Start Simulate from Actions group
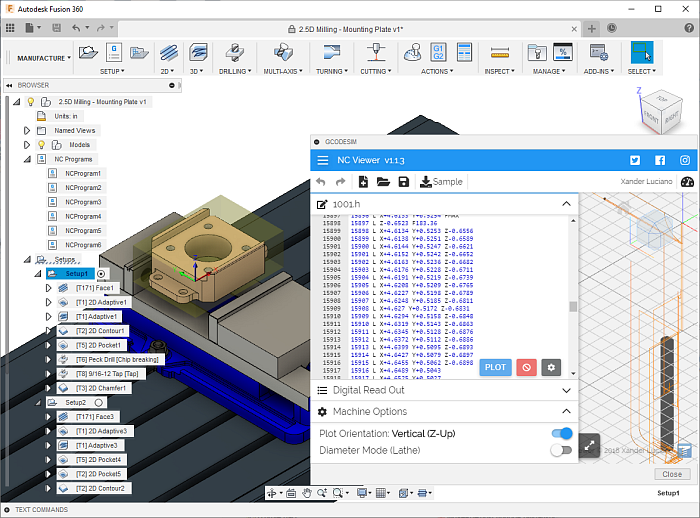The width and height of the screenshot is (700, 518). (x=413, y=53)
